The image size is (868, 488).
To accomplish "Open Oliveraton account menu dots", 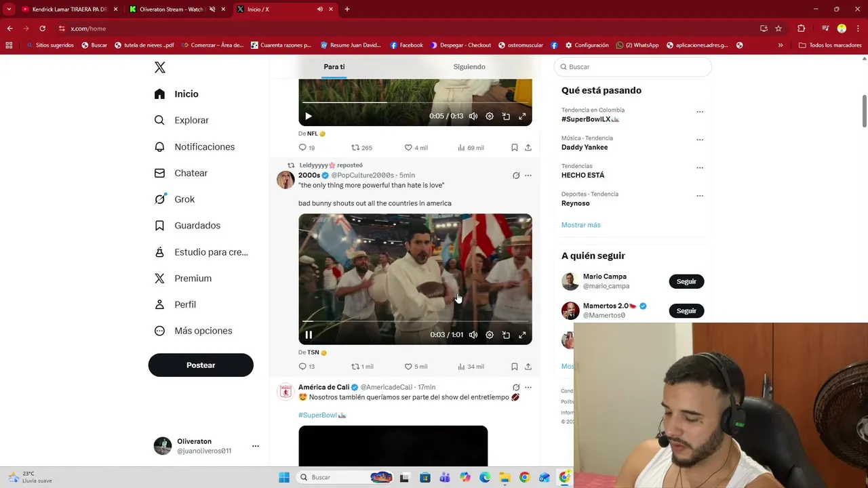I will (x=256, y=446).
